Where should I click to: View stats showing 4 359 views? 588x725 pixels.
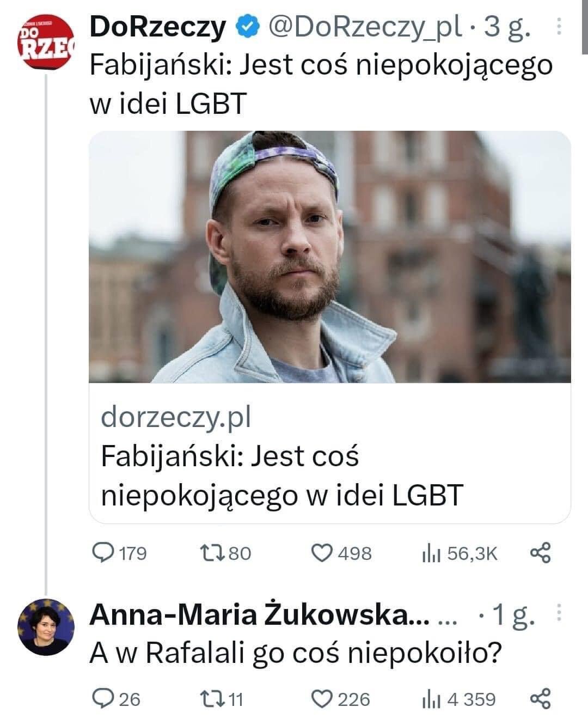[x=429, y=699]
